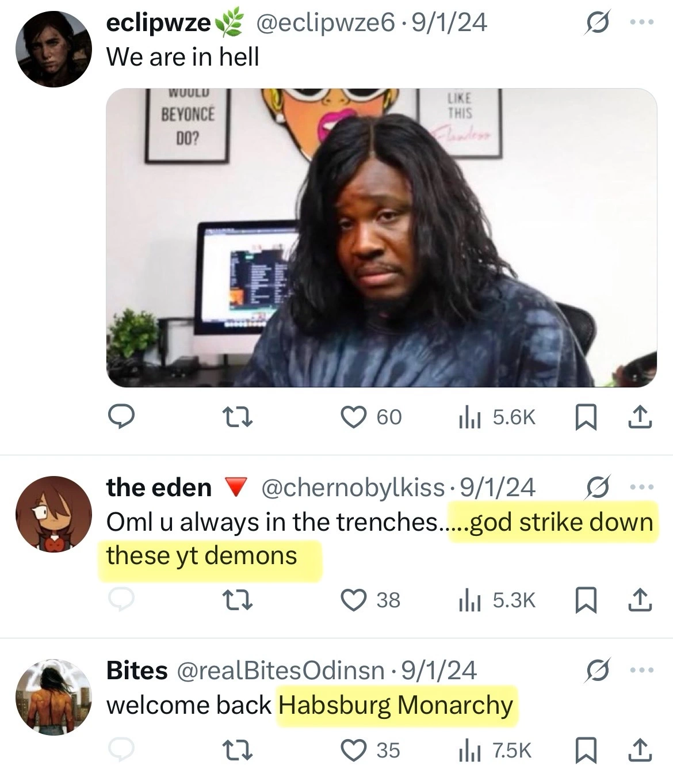Share Bites' Habsburg Monarchy reply
Viewport: 673px width, 784px height.
click(x=640, y=750)
